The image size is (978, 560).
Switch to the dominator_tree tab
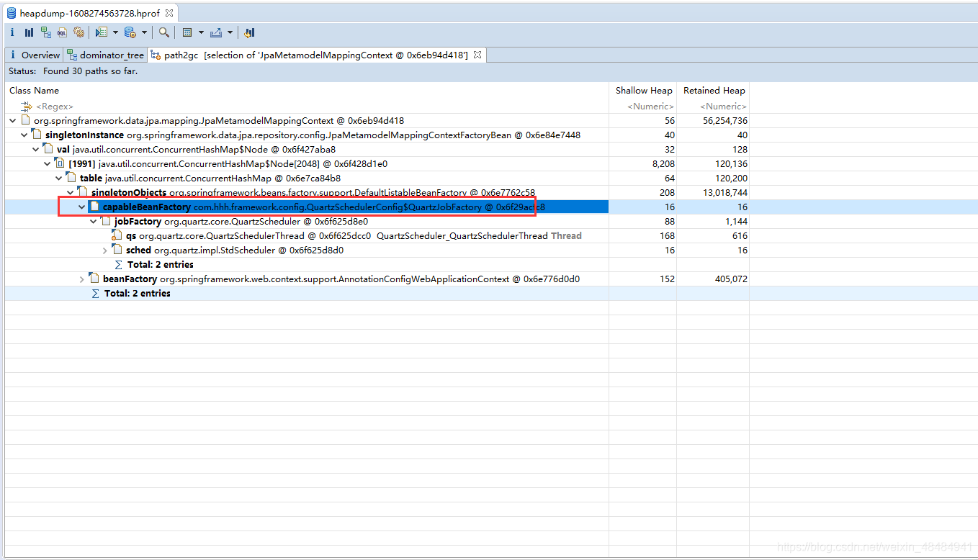pyautogui.click(x=106, y=55)
